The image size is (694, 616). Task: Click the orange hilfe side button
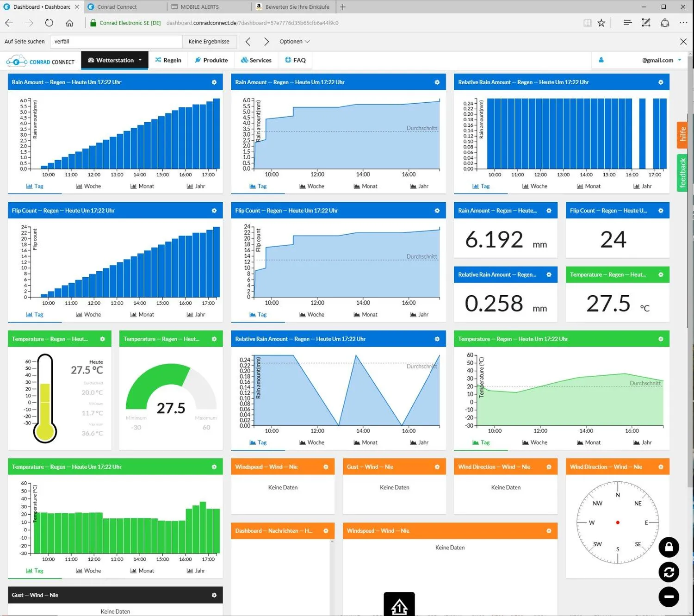click(682, 135)
